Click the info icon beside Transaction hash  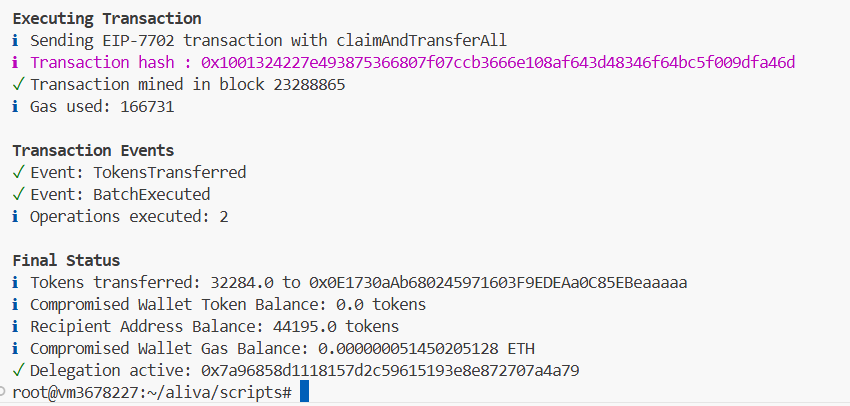pos(15,63)
